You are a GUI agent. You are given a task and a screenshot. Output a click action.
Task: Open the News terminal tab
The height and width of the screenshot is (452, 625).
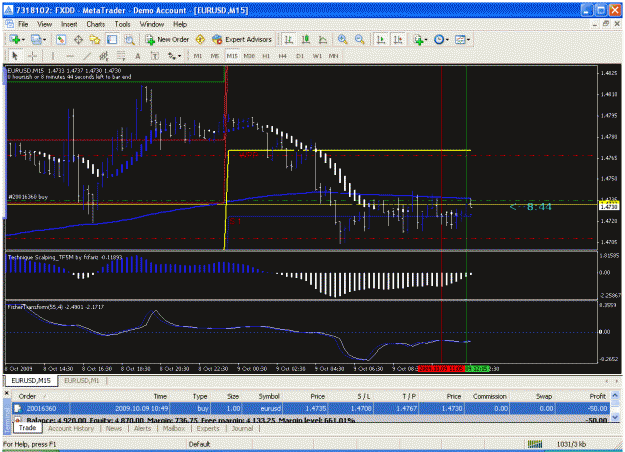(114, 428)
